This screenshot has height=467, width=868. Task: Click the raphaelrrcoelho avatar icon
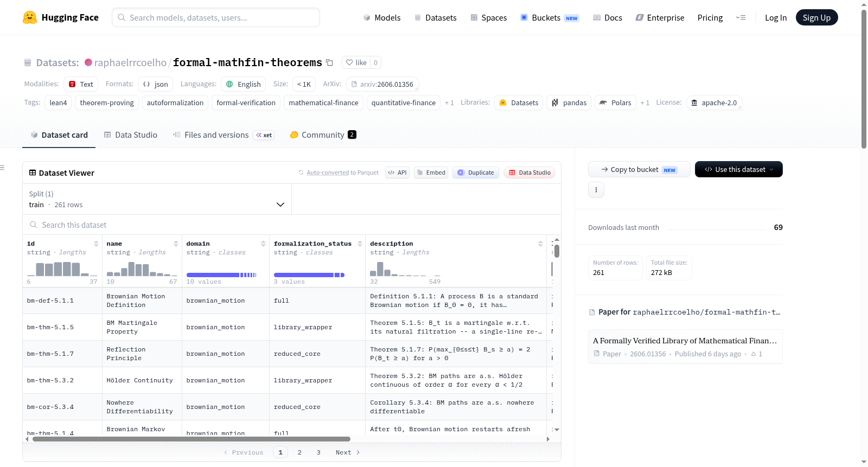tap(88, 62)
